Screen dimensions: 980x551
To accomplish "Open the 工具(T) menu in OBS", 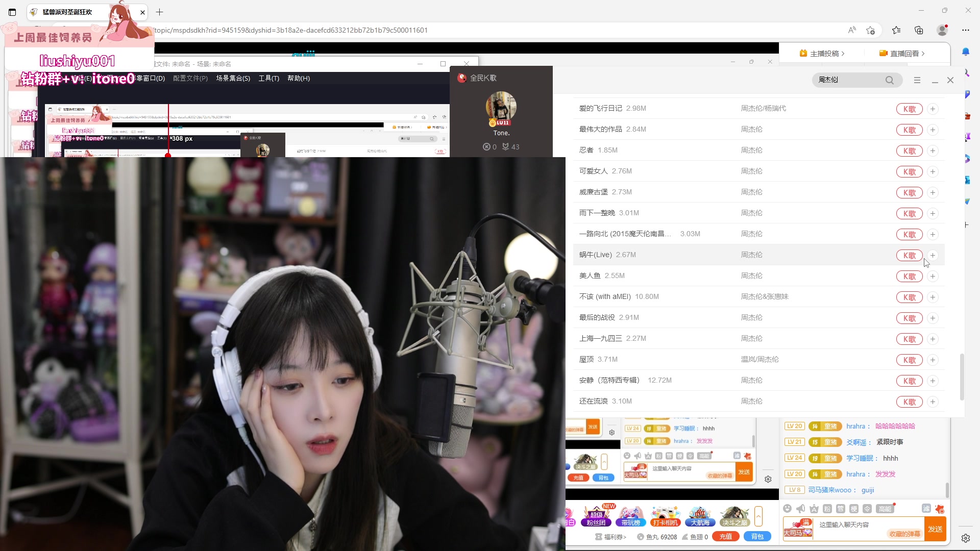I will pos(268,78).
